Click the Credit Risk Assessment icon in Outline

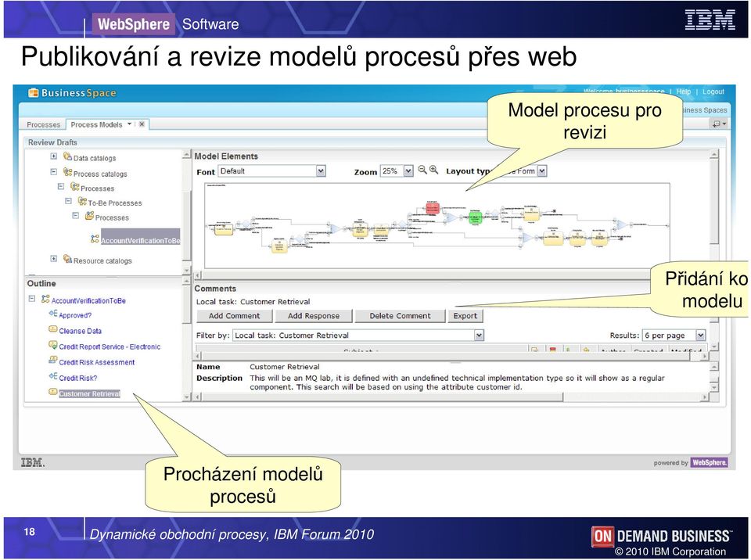tap(52, 361)
